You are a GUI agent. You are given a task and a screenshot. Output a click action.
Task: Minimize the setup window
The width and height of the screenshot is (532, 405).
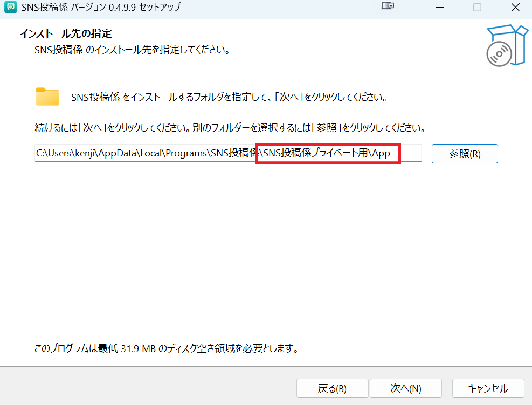tap(440, 7)
